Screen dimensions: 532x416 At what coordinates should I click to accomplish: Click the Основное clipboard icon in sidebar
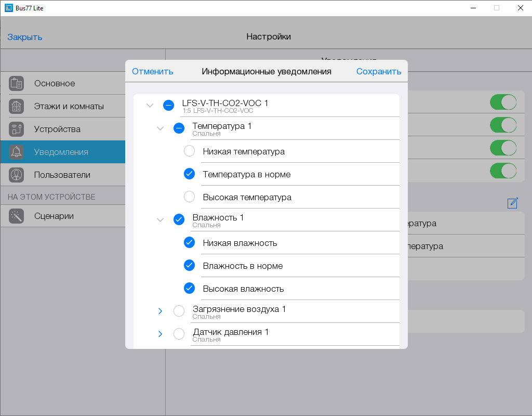pyautogui.click(x=17, y=83)
